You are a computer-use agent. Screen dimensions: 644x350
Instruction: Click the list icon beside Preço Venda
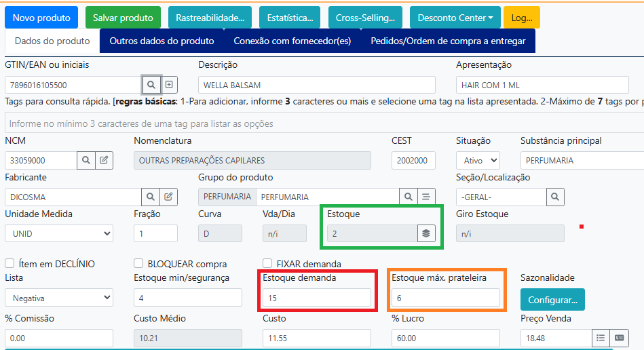[x=600, y=338]
